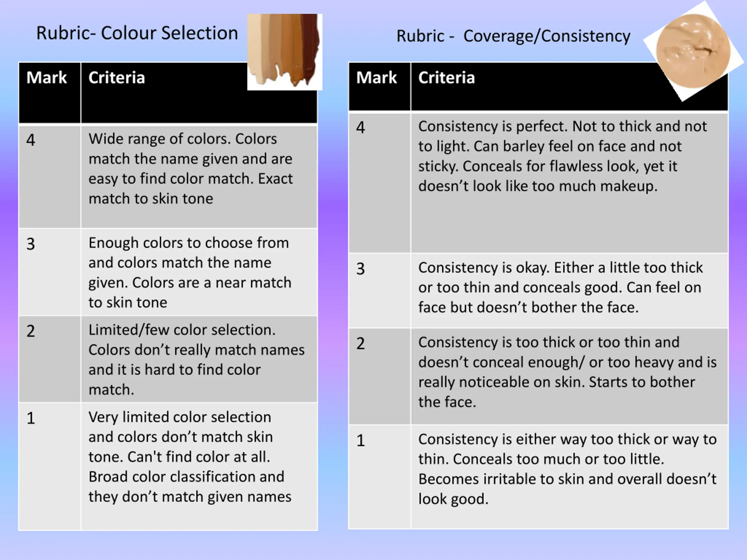Select the "Rubric- Colour Selection" title

[x=137, y=33]
